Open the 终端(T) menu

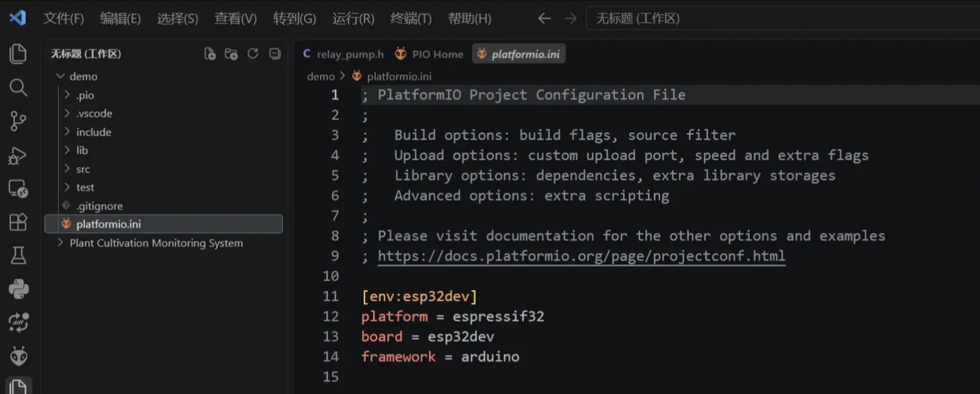point(411,19)
